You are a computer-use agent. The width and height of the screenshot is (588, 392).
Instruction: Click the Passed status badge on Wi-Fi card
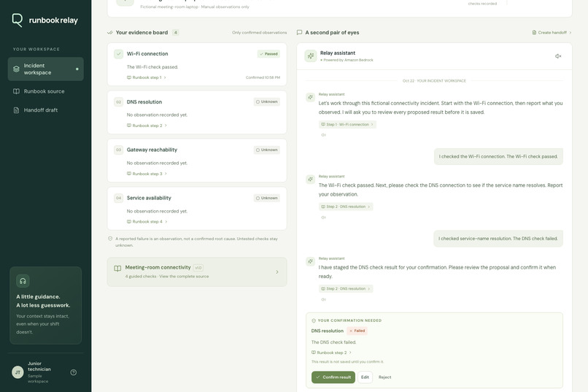point(268,54)
